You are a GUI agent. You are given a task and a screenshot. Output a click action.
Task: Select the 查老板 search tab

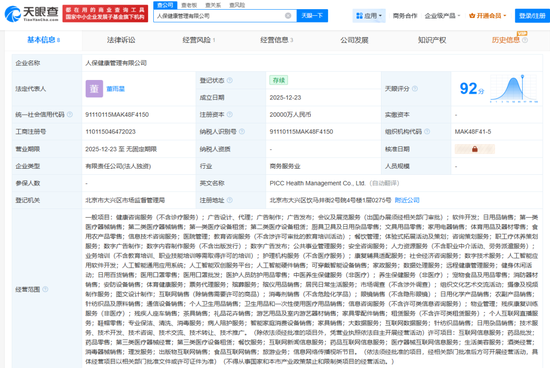point(189,5)
